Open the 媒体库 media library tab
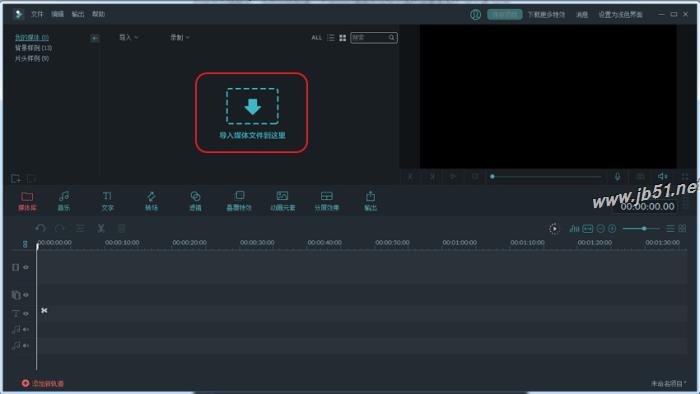 27,201
